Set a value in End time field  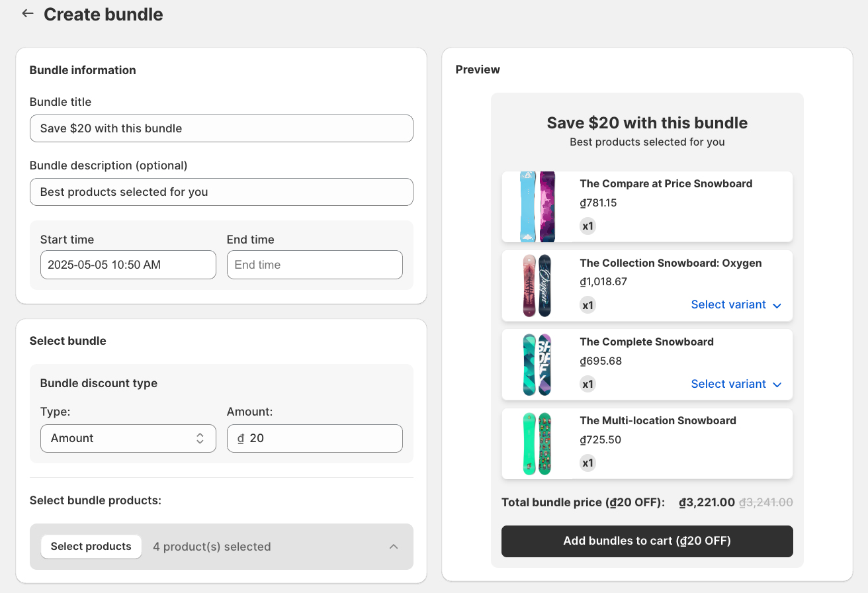point(315,265)
